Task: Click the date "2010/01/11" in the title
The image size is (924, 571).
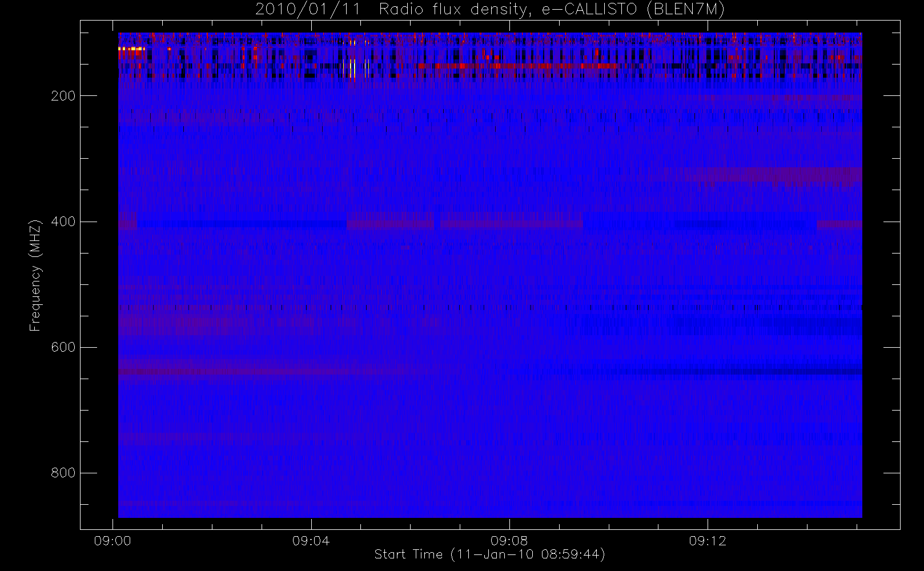Action: tap(308, 10)
